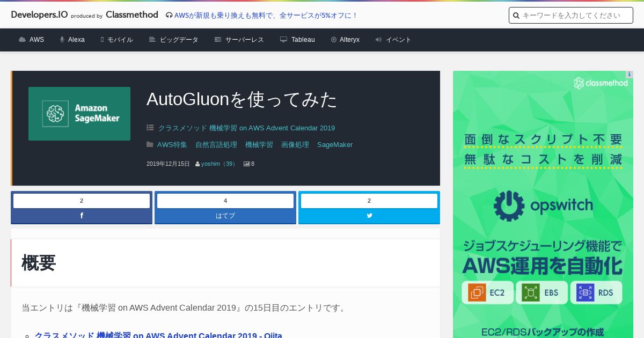The image size is (644, 338).
Task: Click the Developers.IO logo
Action: point(39,15)
